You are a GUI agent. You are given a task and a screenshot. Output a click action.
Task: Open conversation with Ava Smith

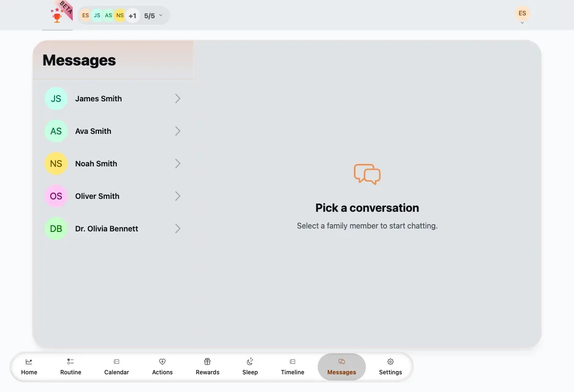[x=113, y=131]
